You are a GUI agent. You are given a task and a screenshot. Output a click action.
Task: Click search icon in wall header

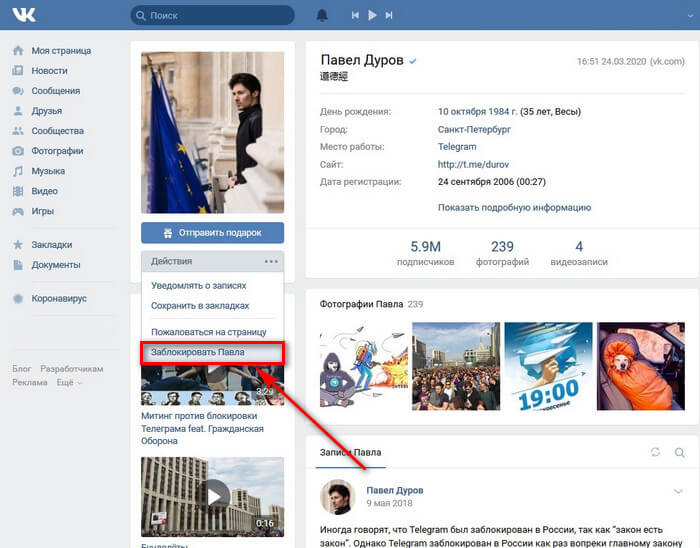click(679, 453)
